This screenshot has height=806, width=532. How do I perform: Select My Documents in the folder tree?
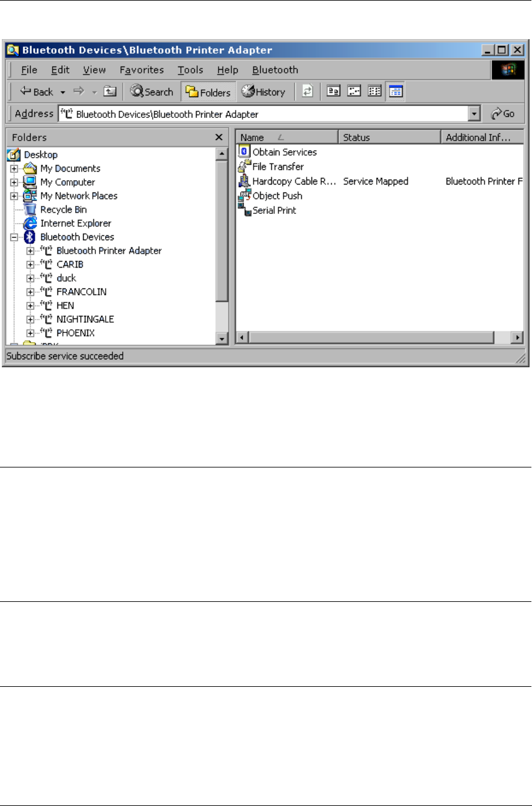(x=70, y=168)
